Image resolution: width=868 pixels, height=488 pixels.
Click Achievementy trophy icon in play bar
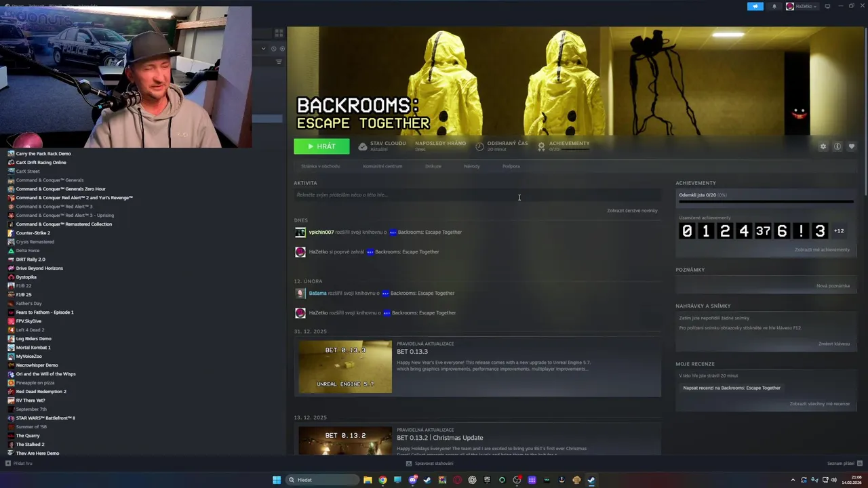tap(541, 146)
